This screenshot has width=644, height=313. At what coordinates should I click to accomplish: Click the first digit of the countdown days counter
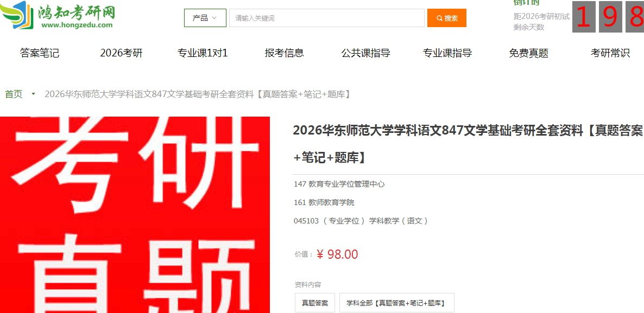584,17
